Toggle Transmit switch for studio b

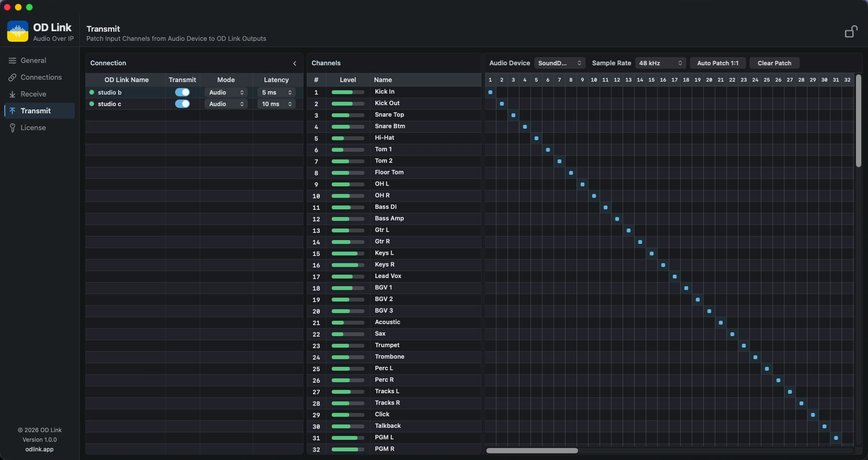182,92
